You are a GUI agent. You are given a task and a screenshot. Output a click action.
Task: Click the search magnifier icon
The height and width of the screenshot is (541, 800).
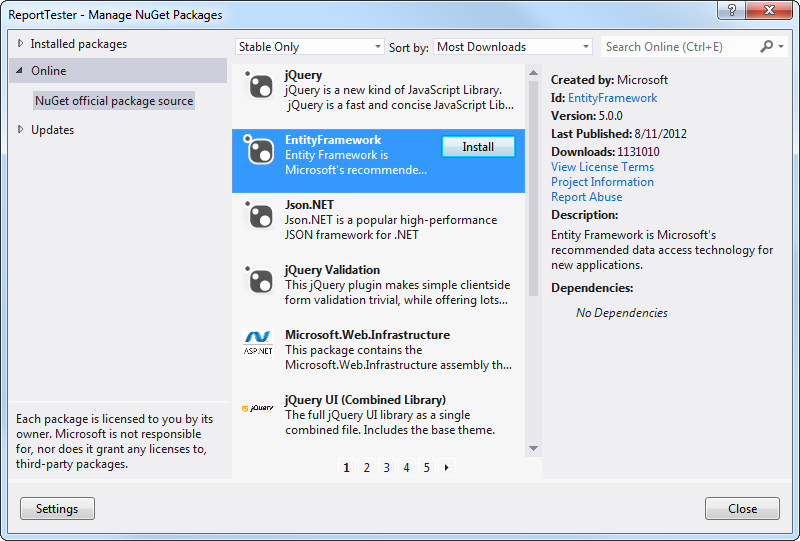(767, 47)
